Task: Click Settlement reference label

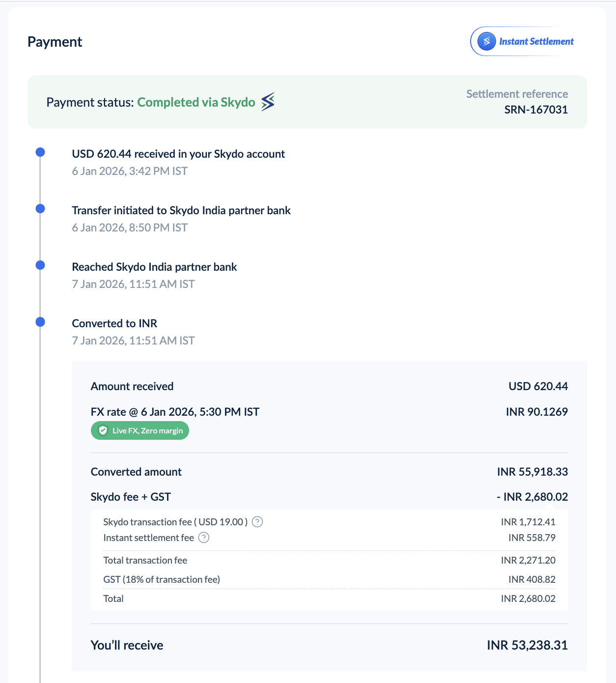Action: [x=517, y=94]
